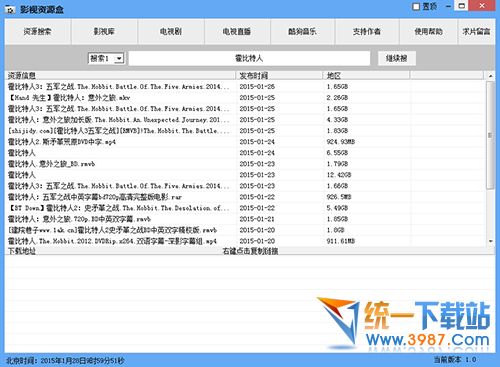
Task: Click the results list scroll down arrow
Action: [490, 241]
